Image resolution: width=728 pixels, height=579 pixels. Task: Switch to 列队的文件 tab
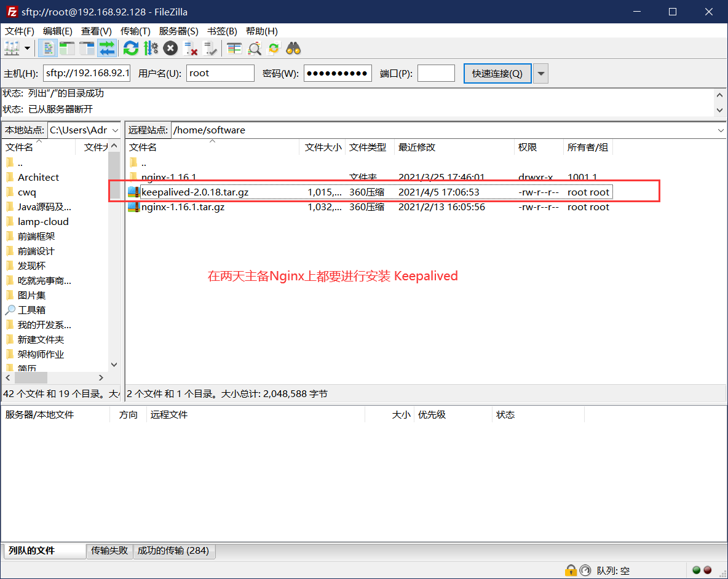click(x=44, y=551)
